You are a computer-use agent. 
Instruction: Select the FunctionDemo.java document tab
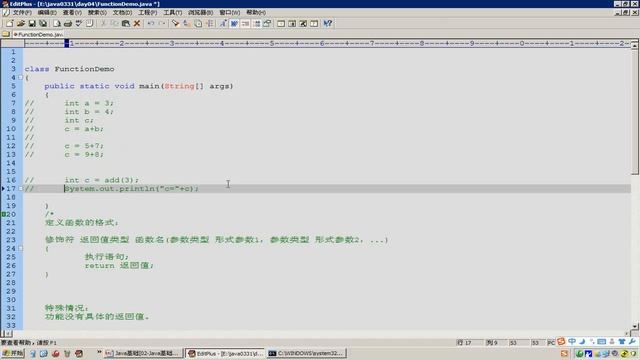39,35
